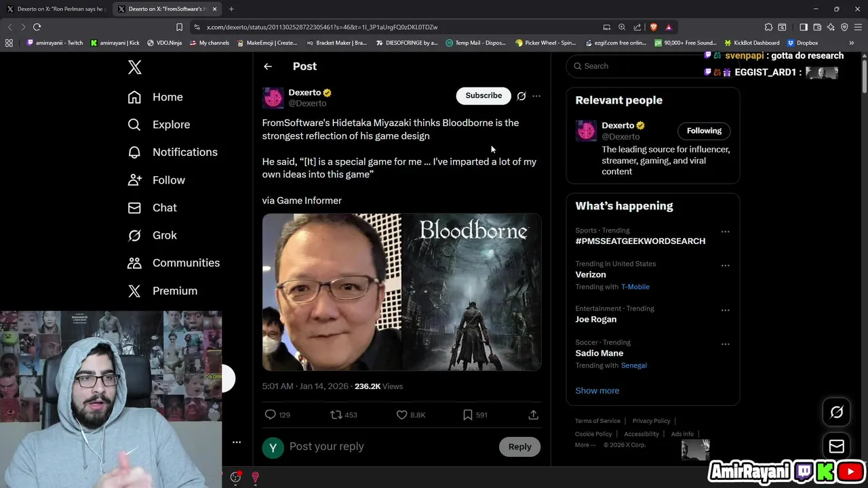Open the floating Grok button

pyautogui.click(x=837, y=412)
